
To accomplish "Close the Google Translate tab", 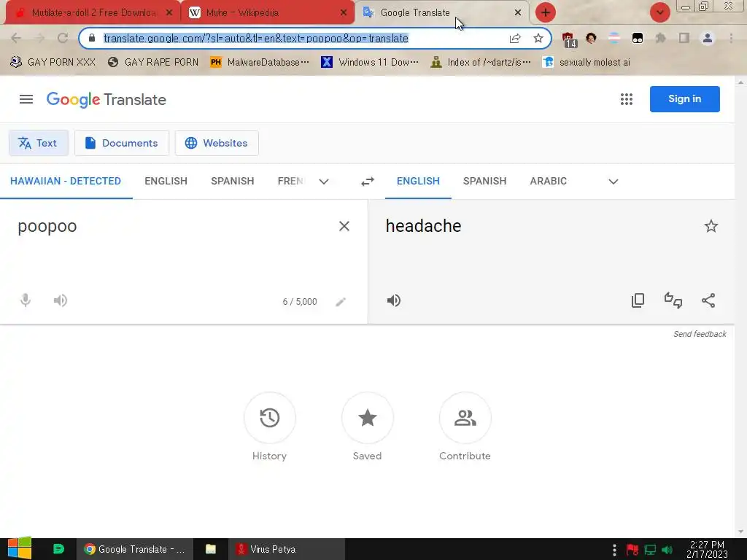I will pyautogui.click(x=518, y=13).
